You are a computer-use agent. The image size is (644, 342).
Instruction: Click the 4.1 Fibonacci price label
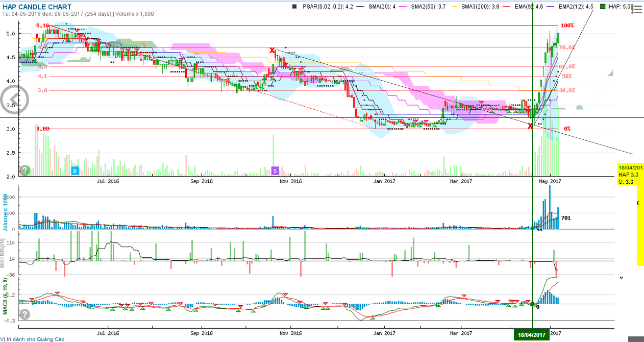click(x=42, y=76)
